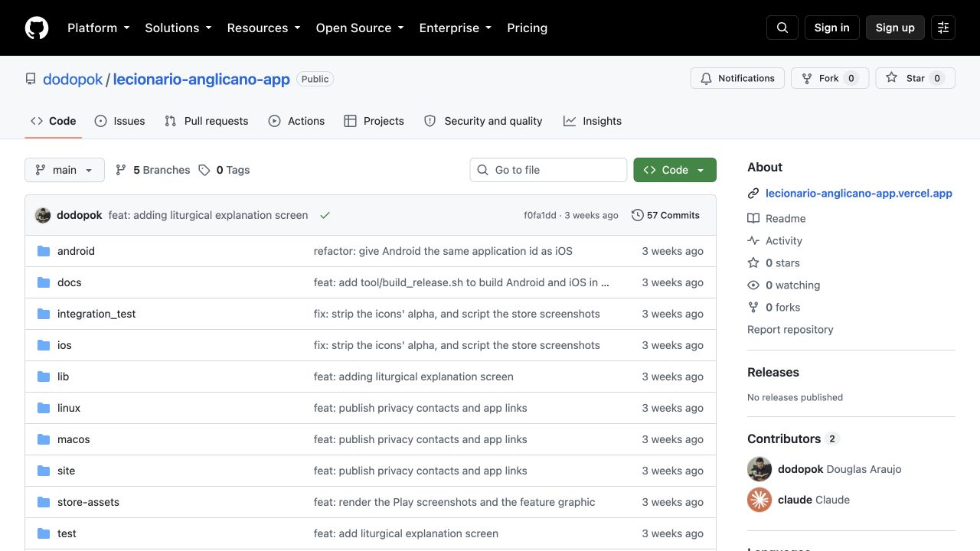Click the integration_test folder icon
This screenshot has width=980, height=551.
pyautogui.click(x=44, y=314)
